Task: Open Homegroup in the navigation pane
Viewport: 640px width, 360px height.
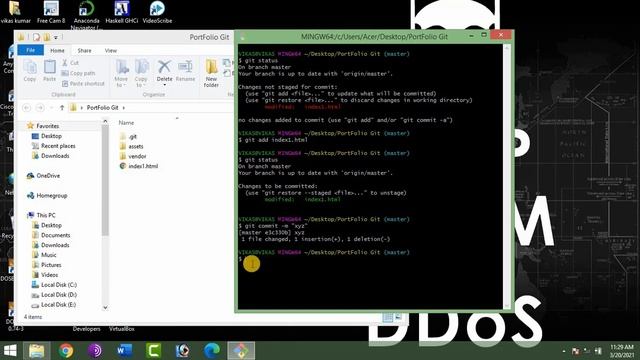Action: tap(47, 196)
